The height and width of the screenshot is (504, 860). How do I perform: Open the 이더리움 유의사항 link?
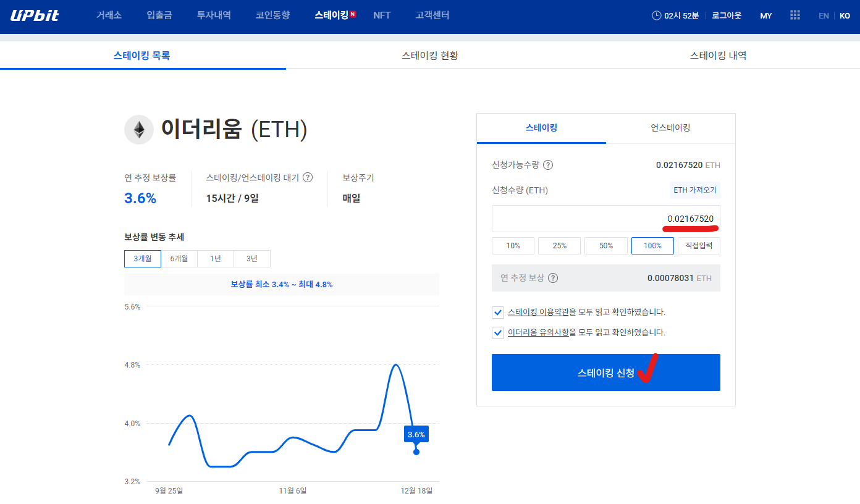[538, 332]
